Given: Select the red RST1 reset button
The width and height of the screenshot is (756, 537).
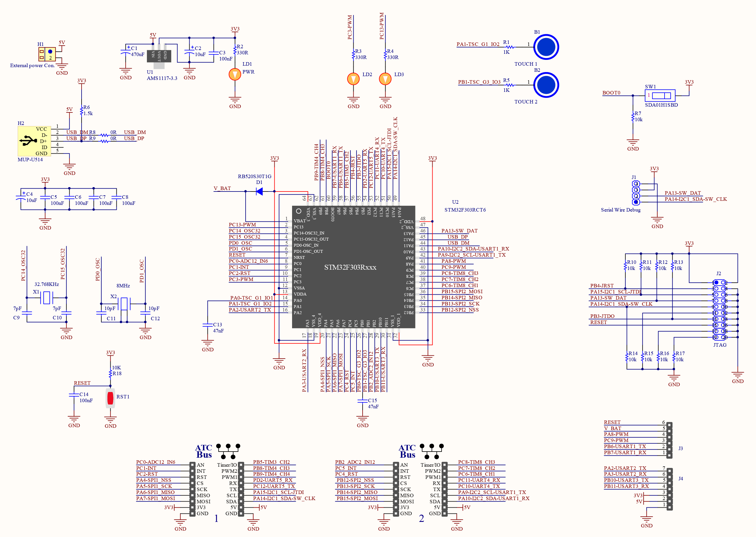Looking at the screenshot, I should click(x=110, y=398).
